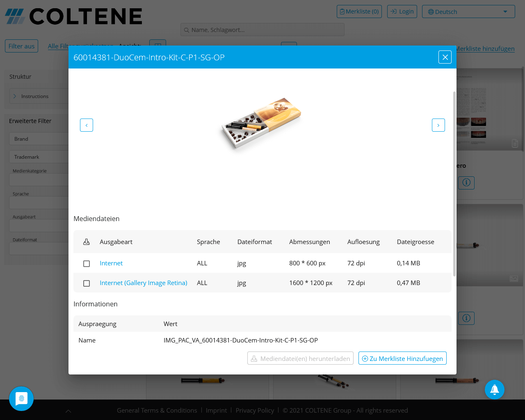This screenshot has width=525, height=420.
Task: Select the IMG_PAC_VA_60014381 name value
Action: pyautogui.click(x=241, y=340)
